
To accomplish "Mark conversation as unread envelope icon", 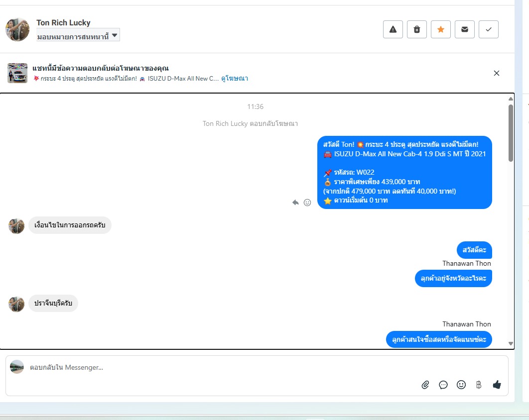I will pos(465,29).
